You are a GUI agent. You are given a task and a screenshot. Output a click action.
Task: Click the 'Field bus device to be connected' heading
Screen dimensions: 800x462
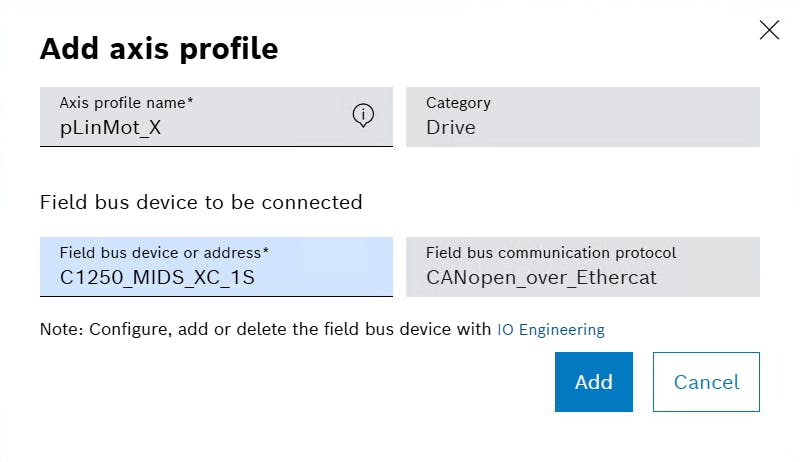pyautogui.click(x=201, y=202)
